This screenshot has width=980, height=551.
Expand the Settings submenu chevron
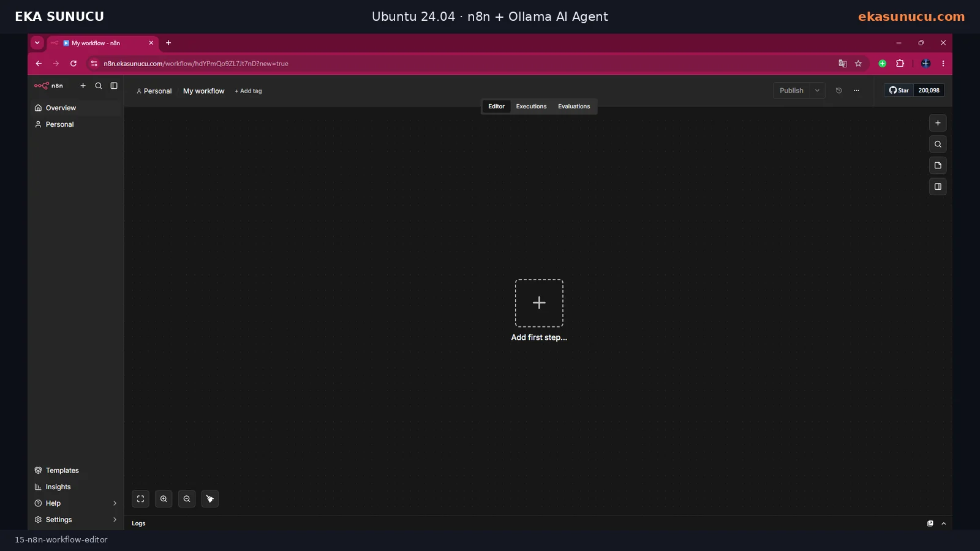(x=115, y=520)
